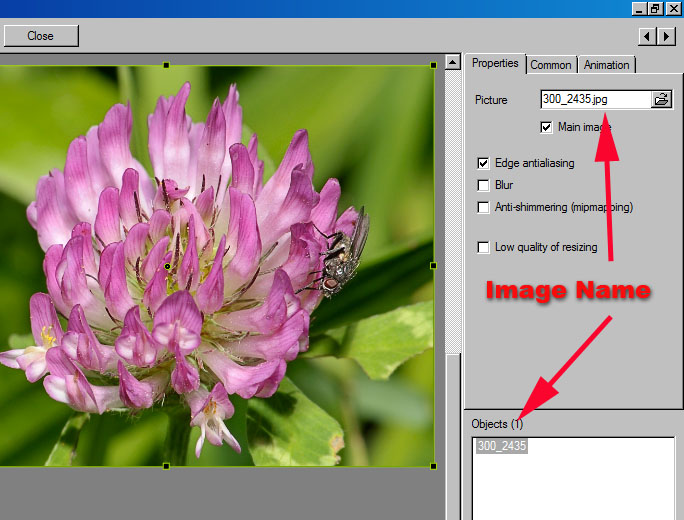
Task: Select 300_2435 in the Objects list
Action: (x=502, y=446)
